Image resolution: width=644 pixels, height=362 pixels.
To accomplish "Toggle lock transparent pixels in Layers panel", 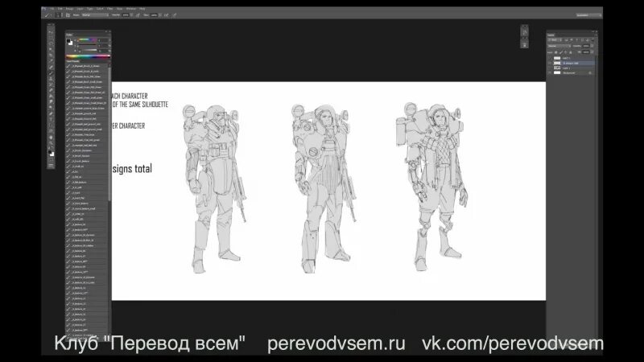I will 555,52.
